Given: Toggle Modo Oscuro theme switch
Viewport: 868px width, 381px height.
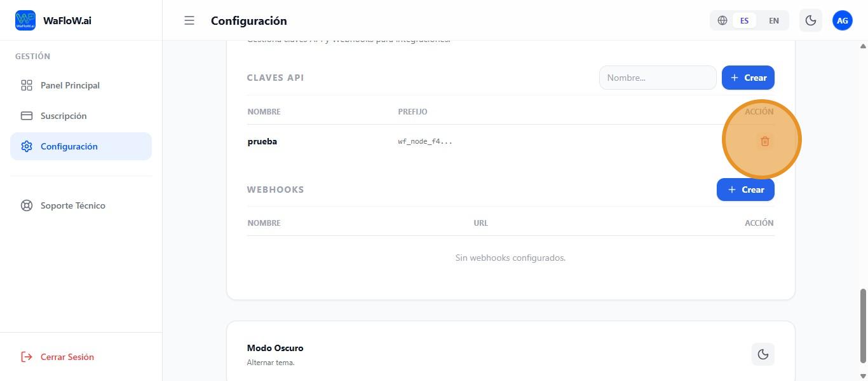Looking at the screenshot, I should click(763, 354).
